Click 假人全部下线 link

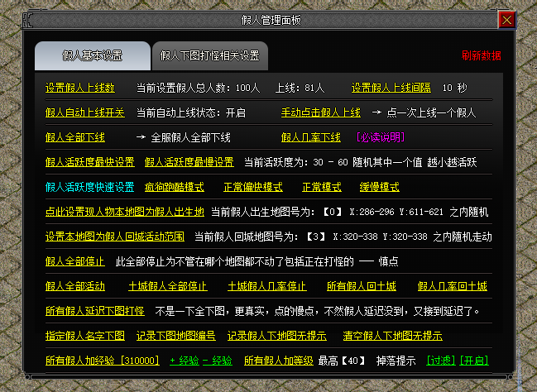(x=75, y=137)
